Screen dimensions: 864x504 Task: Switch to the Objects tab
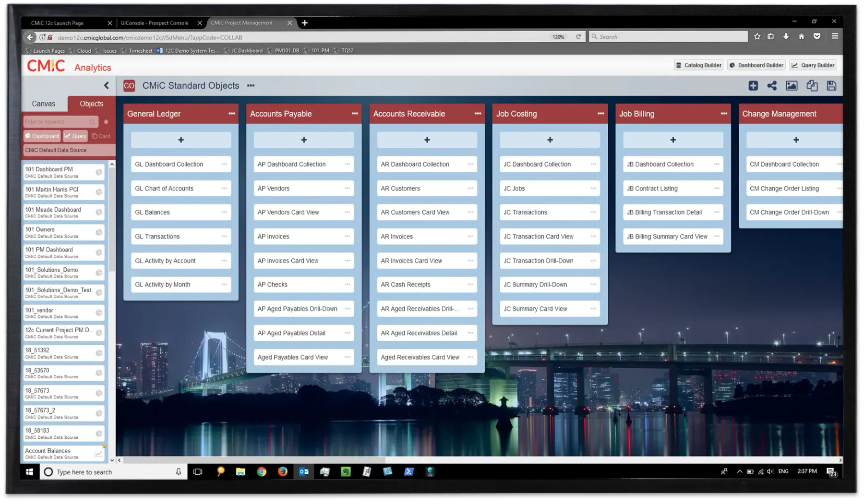(91, 104)
